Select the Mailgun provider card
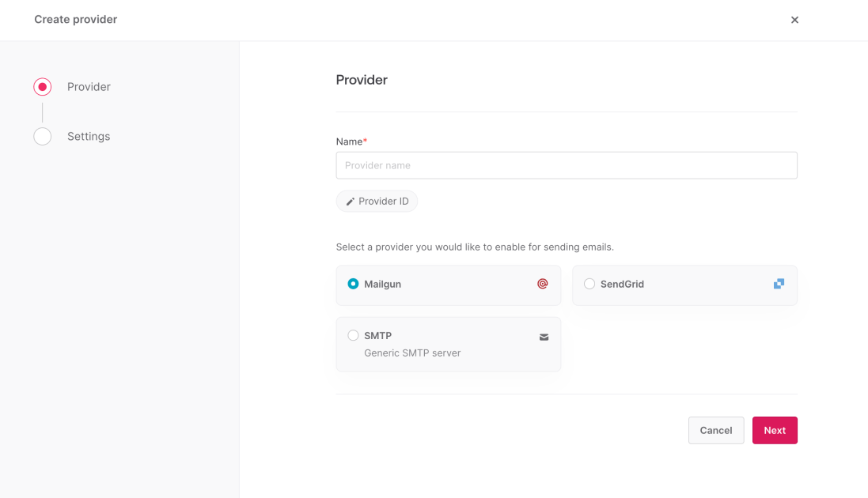Viewport: 868px width, 498px height. tap(448, 284)
